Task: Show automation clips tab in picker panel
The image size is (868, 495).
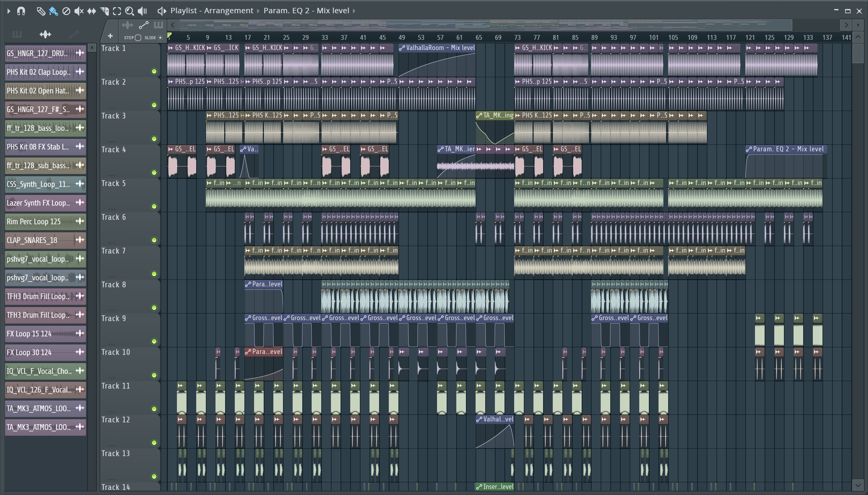Action: [74, 34]
